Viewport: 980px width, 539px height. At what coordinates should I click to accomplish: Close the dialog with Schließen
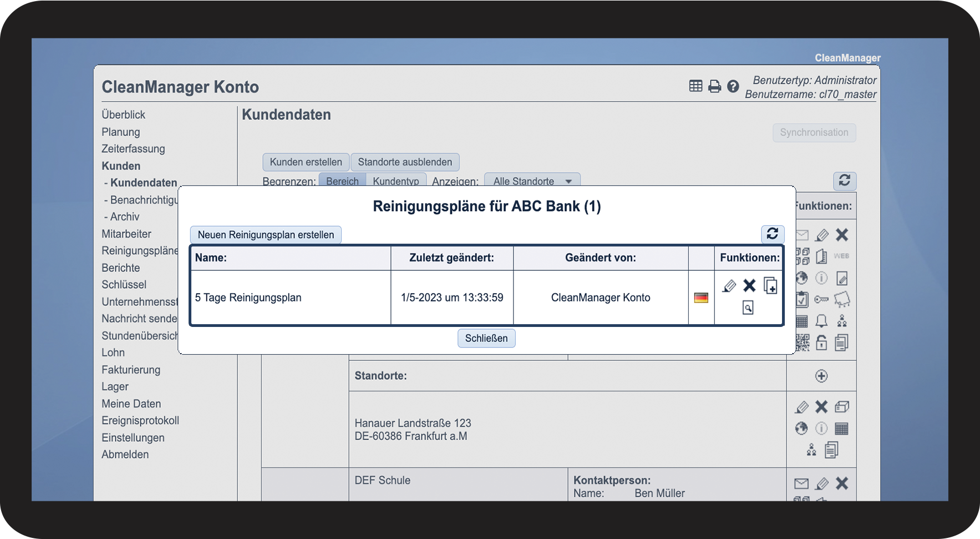(486, 339)
